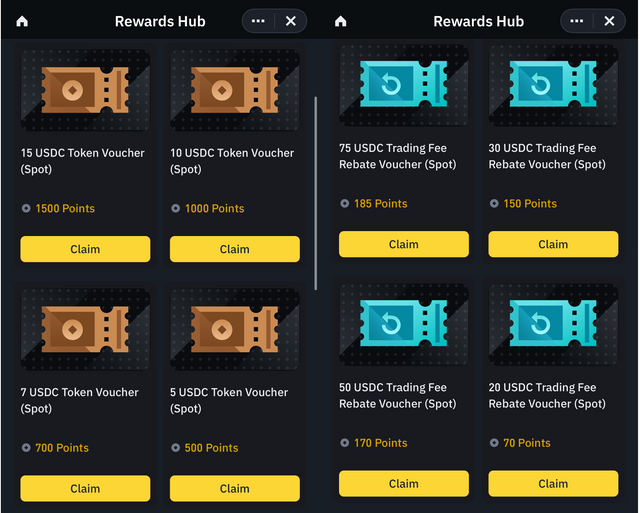This screenshot has width=640, height=513.
Task: Click the '5 USDC Token Voucher (Spot)' title
Action: click(x=229, y=400)
